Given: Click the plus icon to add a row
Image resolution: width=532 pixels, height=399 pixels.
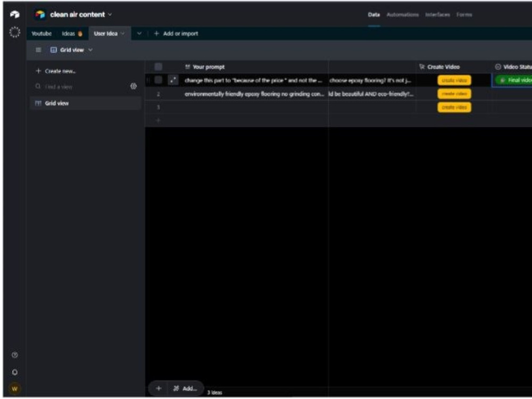Looking at the screenshot, I should [158, 120].
